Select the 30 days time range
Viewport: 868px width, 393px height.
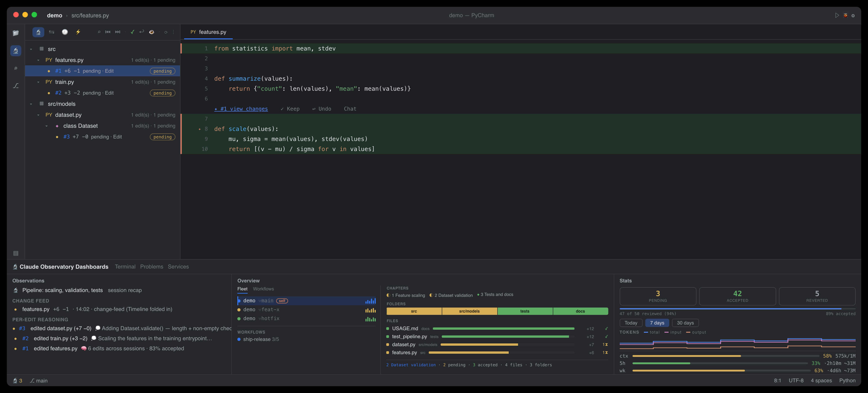coord(685,323)
